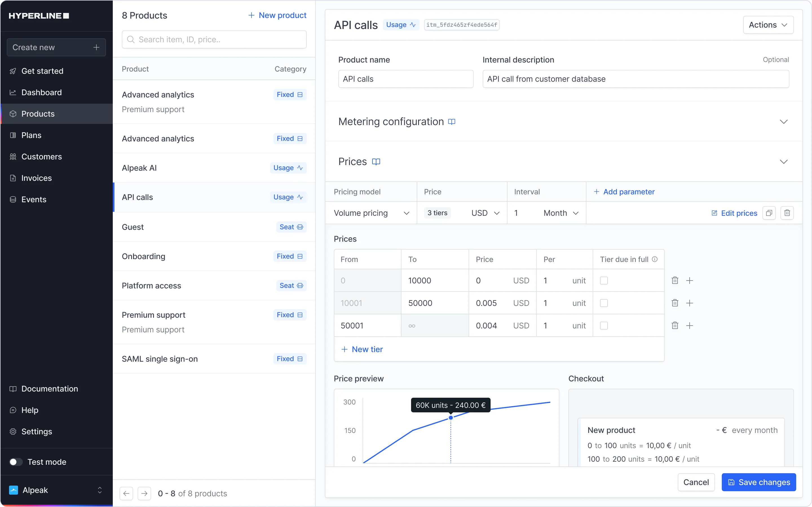Enable the Test mode toggle
The image size is (812, 507).
pyautogui.click(x=16, y=462)
